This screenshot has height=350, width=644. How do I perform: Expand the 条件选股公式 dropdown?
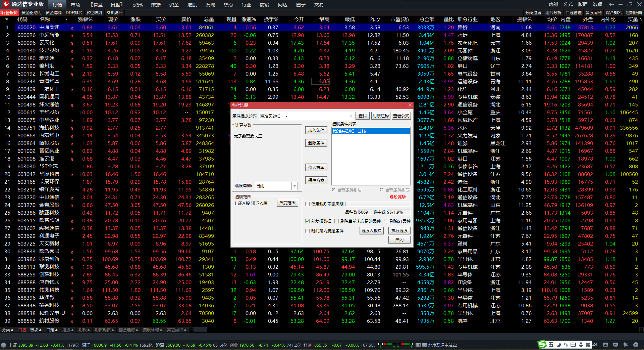coord(351,116)
